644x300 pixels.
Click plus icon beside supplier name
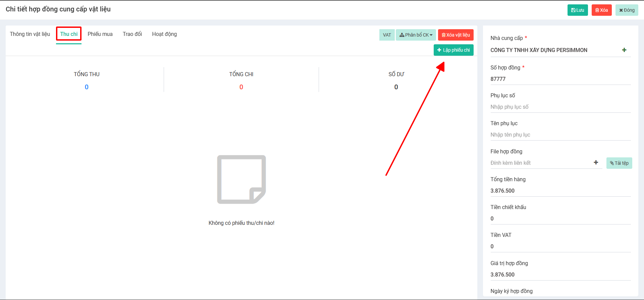pyautogui.click(x=624, y=50)
